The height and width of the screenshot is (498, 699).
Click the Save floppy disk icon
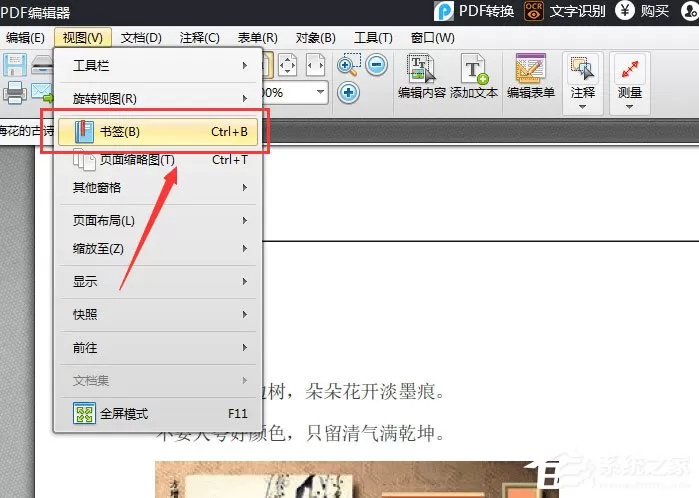(15, 65)
